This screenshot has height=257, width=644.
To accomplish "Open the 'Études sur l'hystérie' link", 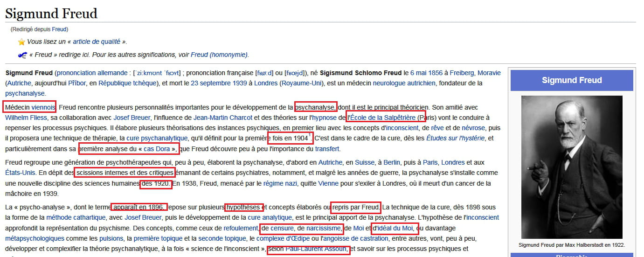I will point(456,138).
